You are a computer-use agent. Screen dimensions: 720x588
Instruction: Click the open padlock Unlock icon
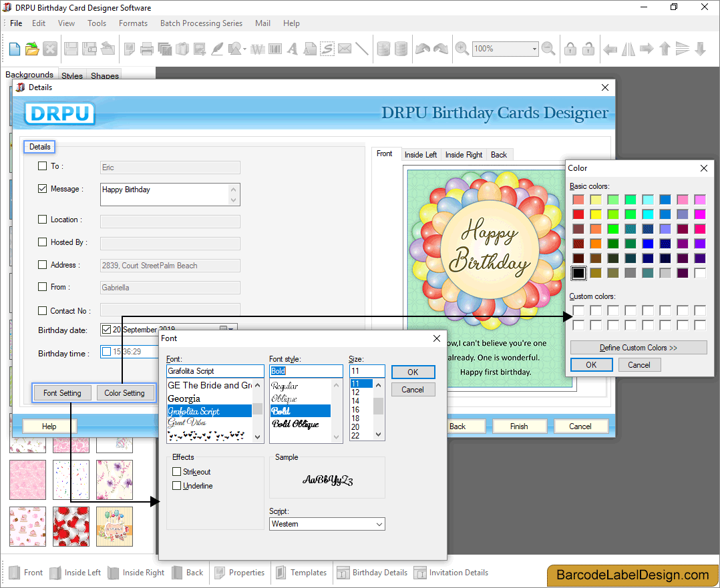coord(588,49)
